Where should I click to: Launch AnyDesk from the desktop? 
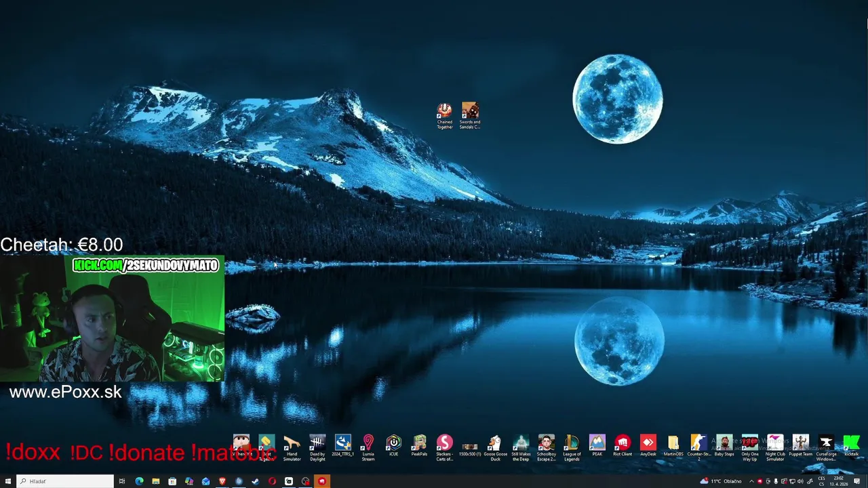(x=648, y=446)
